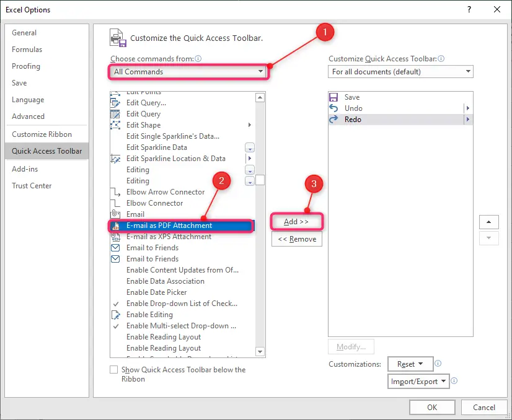Toggle Enable Editing checkmark

[115, 314]
